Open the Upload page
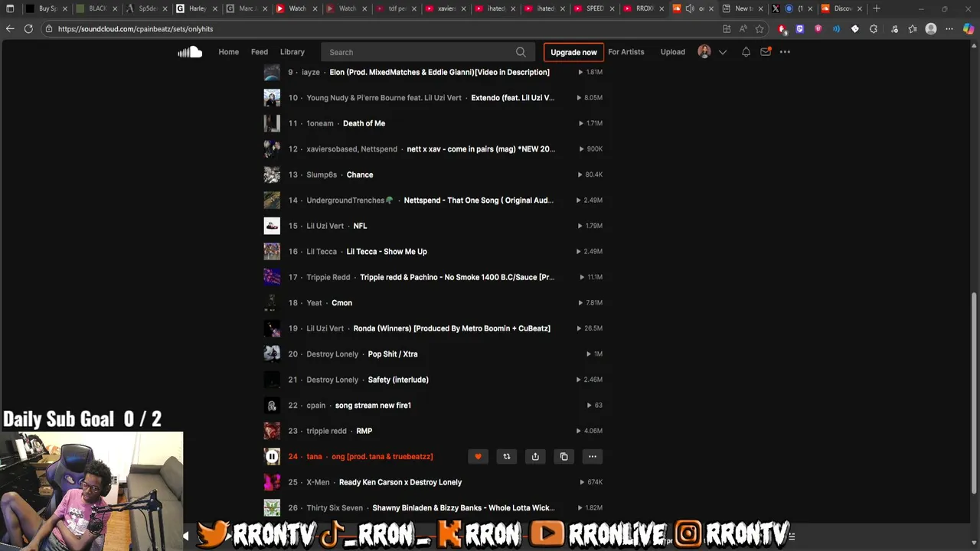 [673, 52]
